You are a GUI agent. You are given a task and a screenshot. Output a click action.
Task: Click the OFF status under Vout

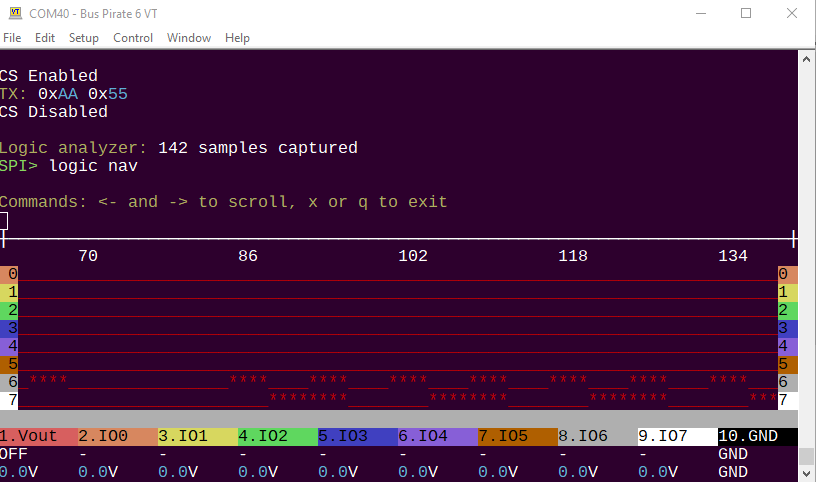point(14,454)
